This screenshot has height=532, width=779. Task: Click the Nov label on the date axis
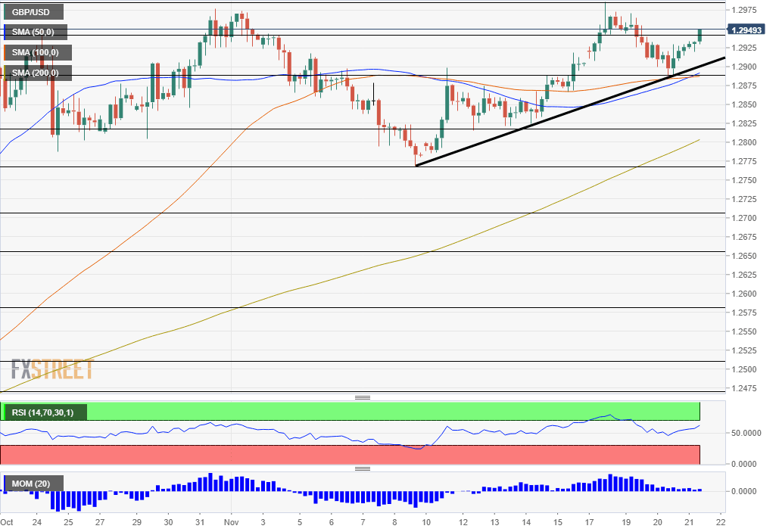tap(230, 522)
